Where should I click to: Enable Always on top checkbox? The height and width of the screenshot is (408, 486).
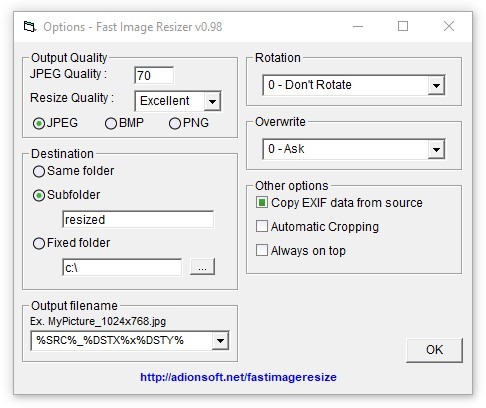262,250
